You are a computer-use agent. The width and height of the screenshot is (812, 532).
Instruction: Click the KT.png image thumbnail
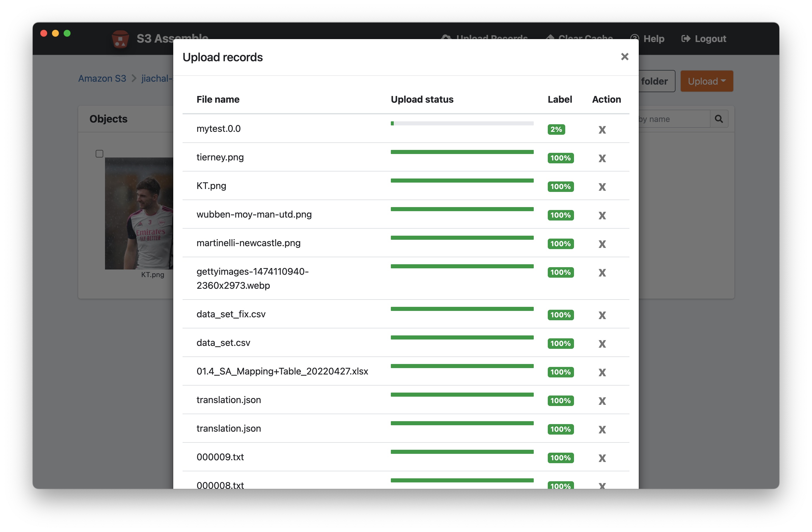[x=139, y=213]
